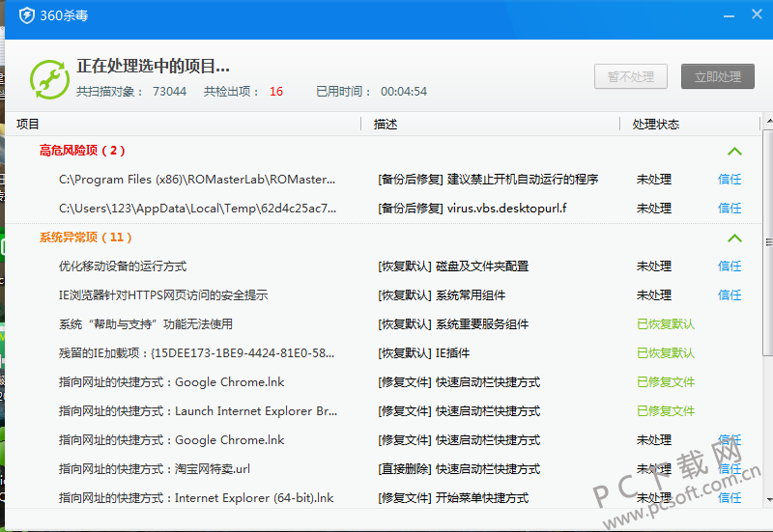The image size is (773, 532).
Task: Click the 360 shield logo in title bar
Action: pyautogui.click(x=27, y=15)
